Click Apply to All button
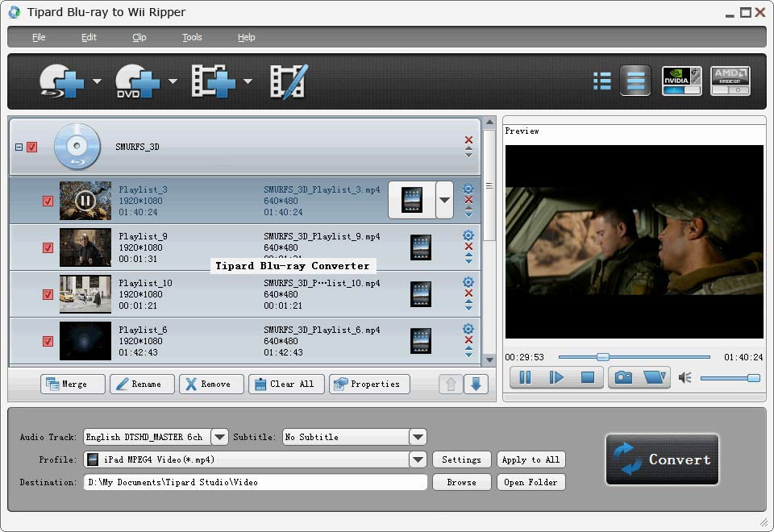The width and height of the screenshot is (774, 532). 531,459
